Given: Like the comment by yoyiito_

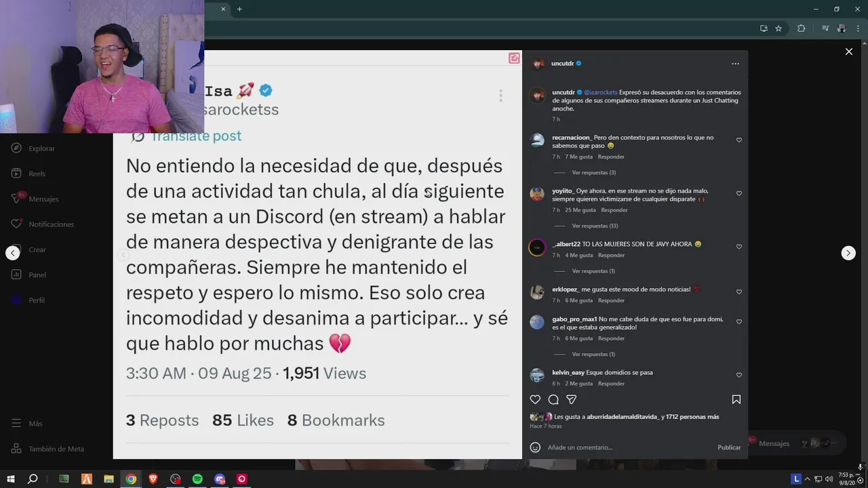Looking at the screenshot, I should [x=739, y=193].
